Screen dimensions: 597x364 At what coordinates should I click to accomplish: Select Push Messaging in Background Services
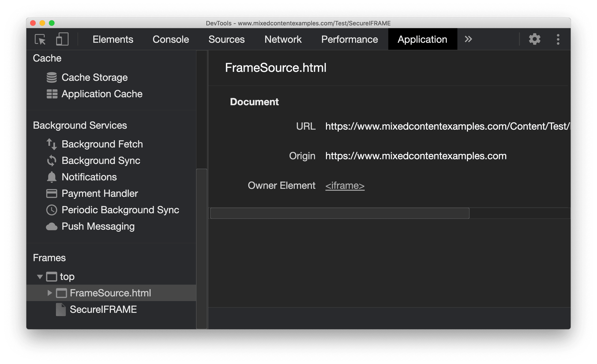point(92,226)
